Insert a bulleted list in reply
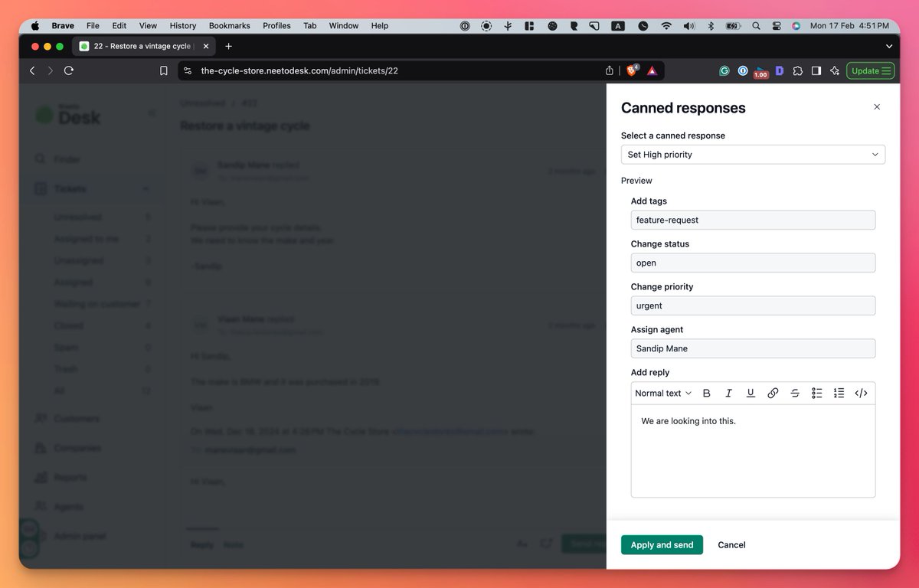This screenshot has width=919, height=588. [817, 393]
